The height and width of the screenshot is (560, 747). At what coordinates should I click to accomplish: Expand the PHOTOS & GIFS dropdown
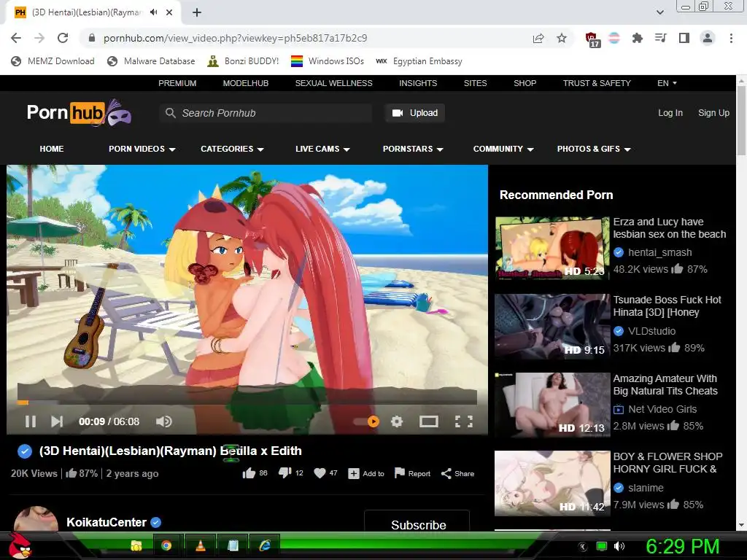point(594,149)
